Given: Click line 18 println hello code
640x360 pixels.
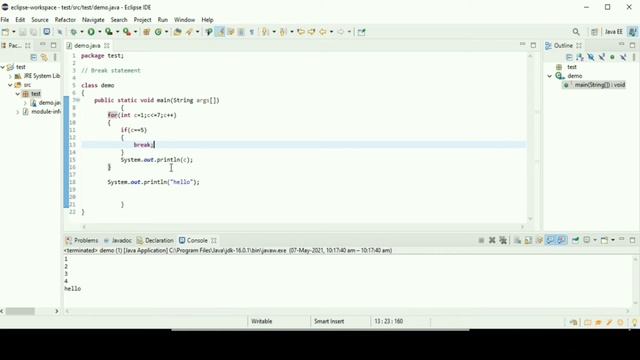Looking at the screenshot, I should tap(153, 182).
